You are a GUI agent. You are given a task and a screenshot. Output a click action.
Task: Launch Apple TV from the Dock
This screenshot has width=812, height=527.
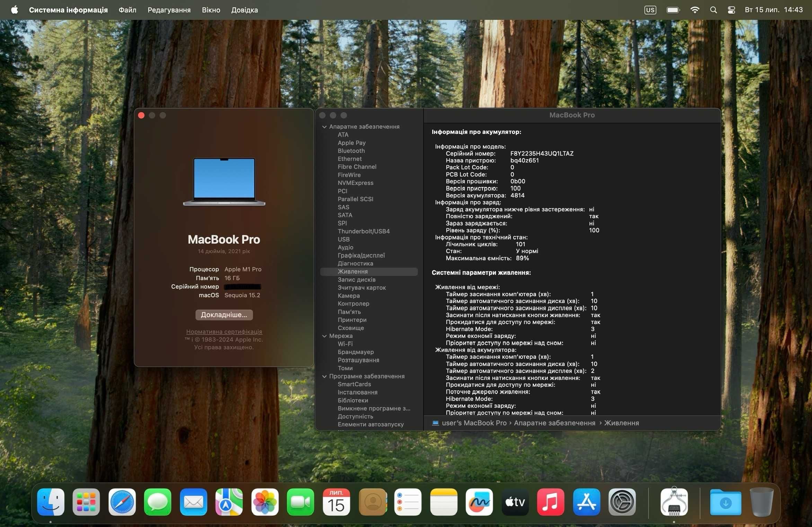[x=515, y=502]
